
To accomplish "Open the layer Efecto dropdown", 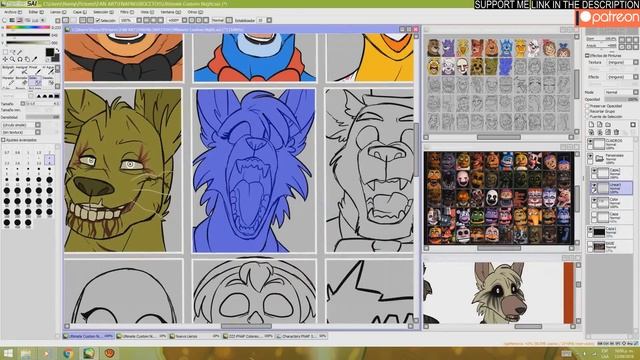I will 636,77.
